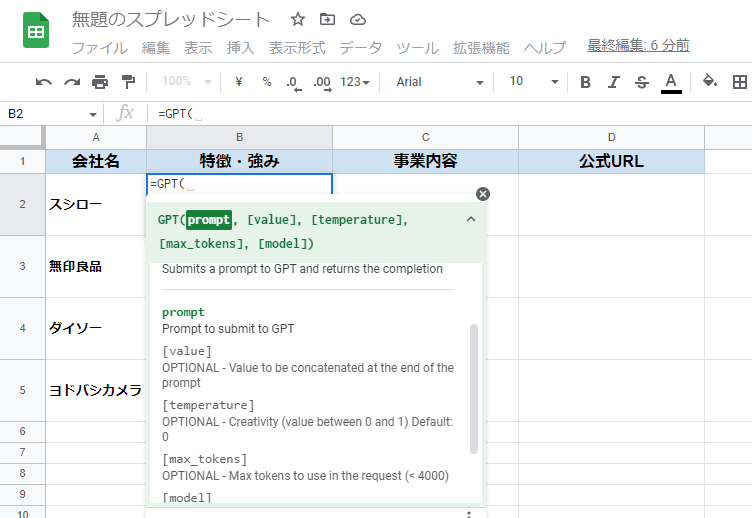Open the font size 10 dropdown
Screen dimensions: 752x518
click(x=533, y=81)
